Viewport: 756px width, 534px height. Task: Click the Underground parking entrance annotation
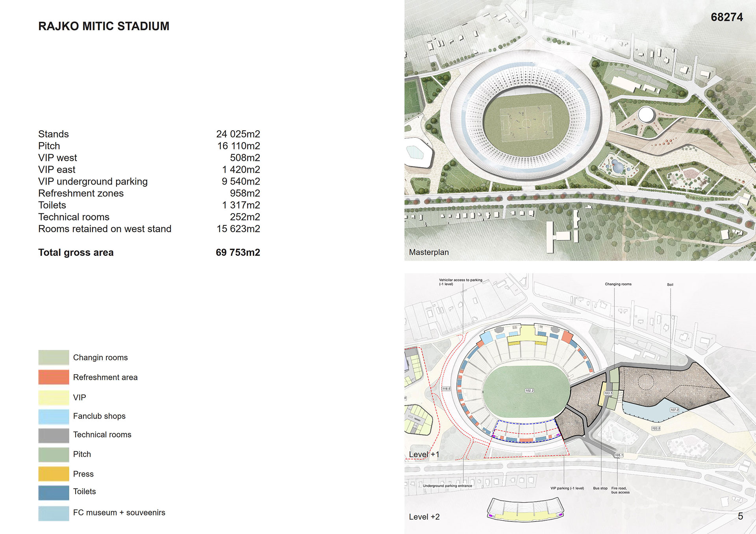point(447,486)
